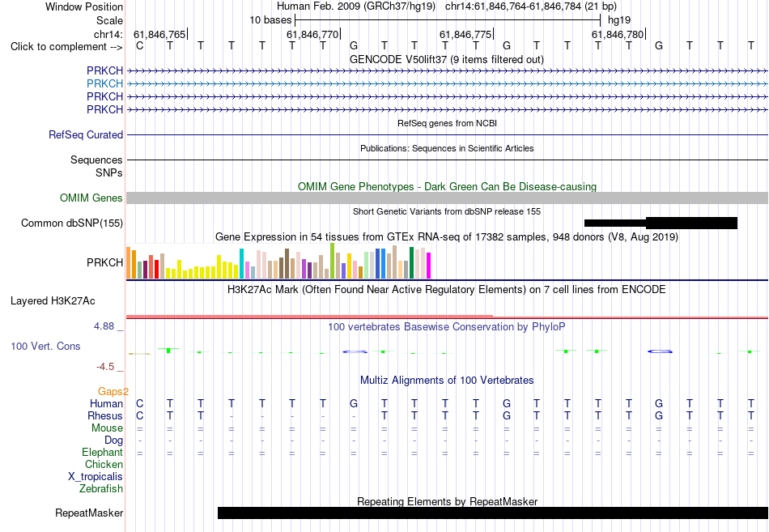Viewport: 769px width, 532px height.
Task: Click the chr14:61,846,764-61,846,784 window coordinates
Action: [512, 6]
